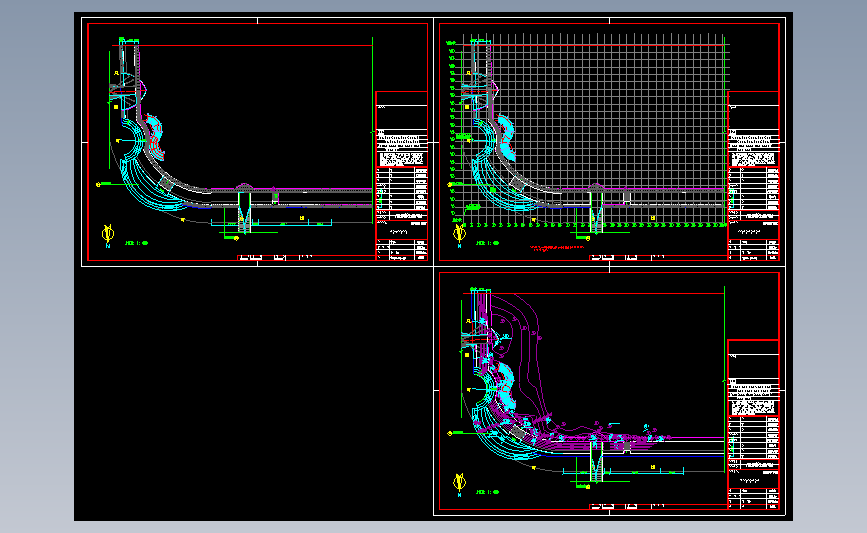Select the top-left drawing sheet without grid

(257, 142)
